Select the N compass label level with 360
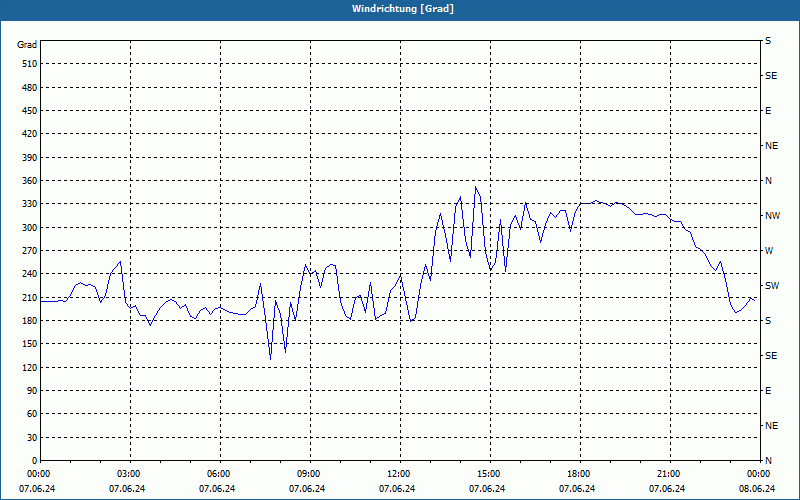Screen dimensions: 800x500 pyautogui.click(x=768, y=181)
